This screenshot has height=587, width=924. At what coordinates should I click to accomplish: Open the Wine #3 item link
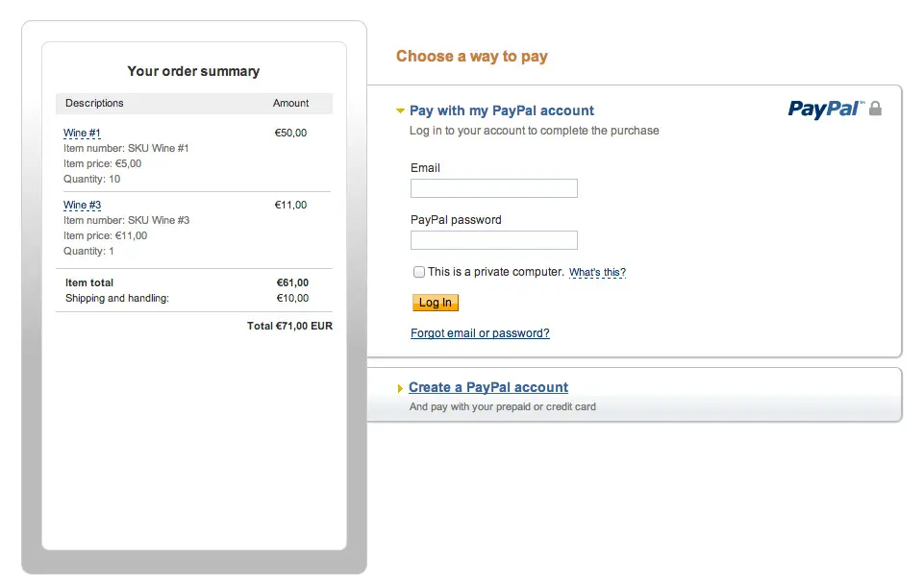pos(82,206)
